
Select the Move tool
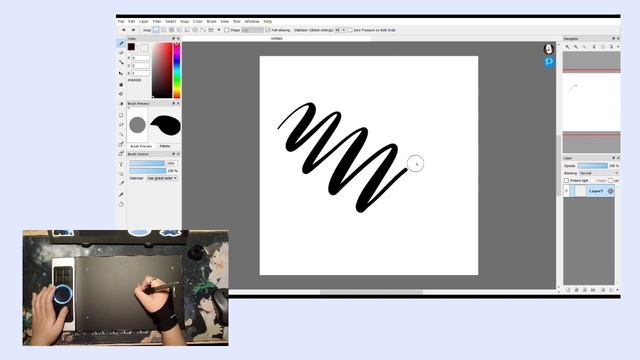pos(121,73)
